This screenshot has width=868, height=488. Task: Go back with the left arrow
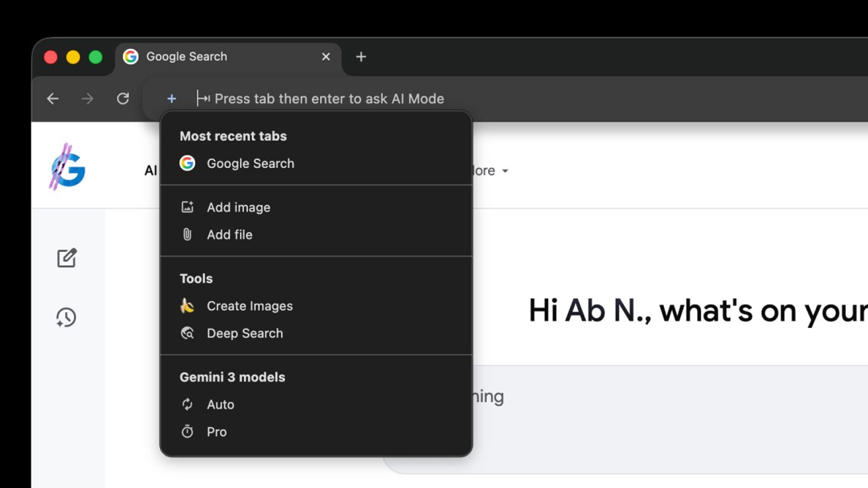tap(53, 99)
